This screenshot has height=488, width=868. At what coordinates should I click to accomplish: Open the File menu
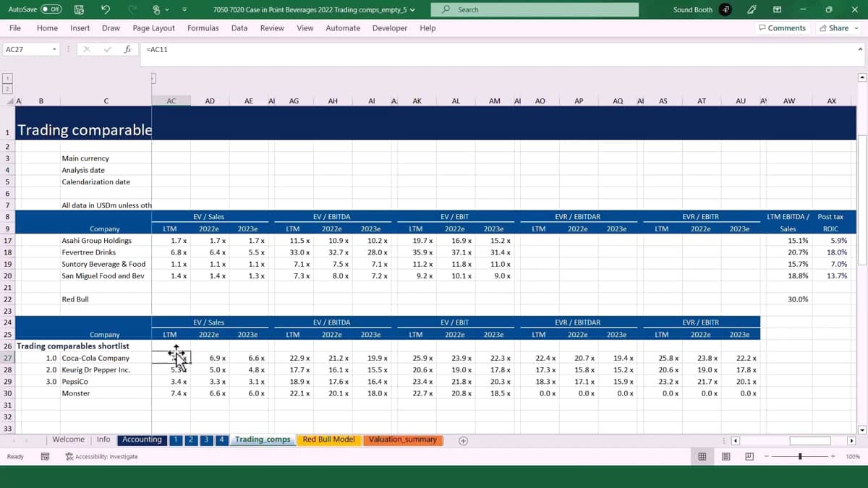[14, 28]
